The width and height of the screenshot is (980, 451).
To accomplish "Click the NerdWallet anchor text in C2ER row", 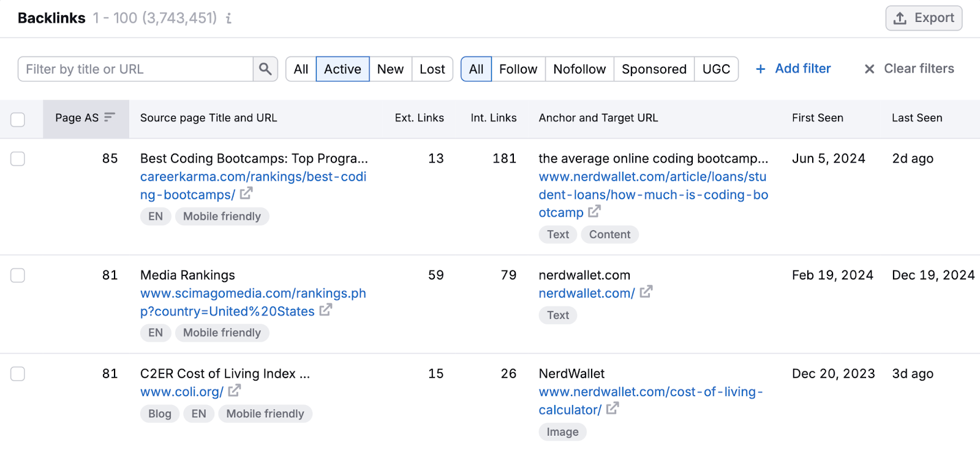I will [571, 373].
